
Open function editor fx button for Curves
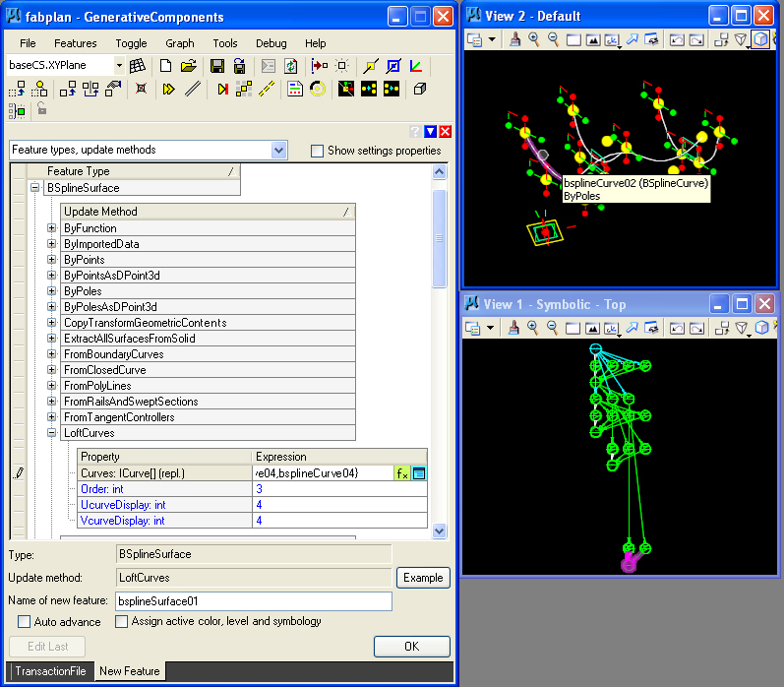(x=402, y=473)
